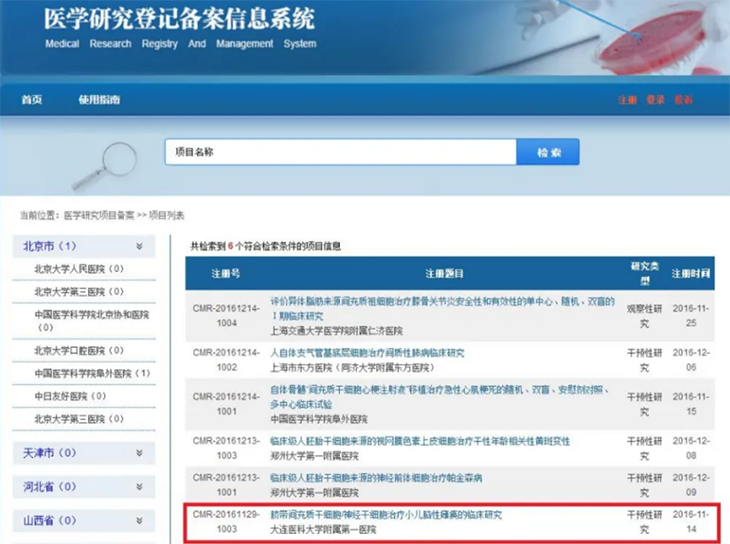Click 观察性研究 type cell
The height and width of the screenshot is (544, 730).
click(644, 316)
